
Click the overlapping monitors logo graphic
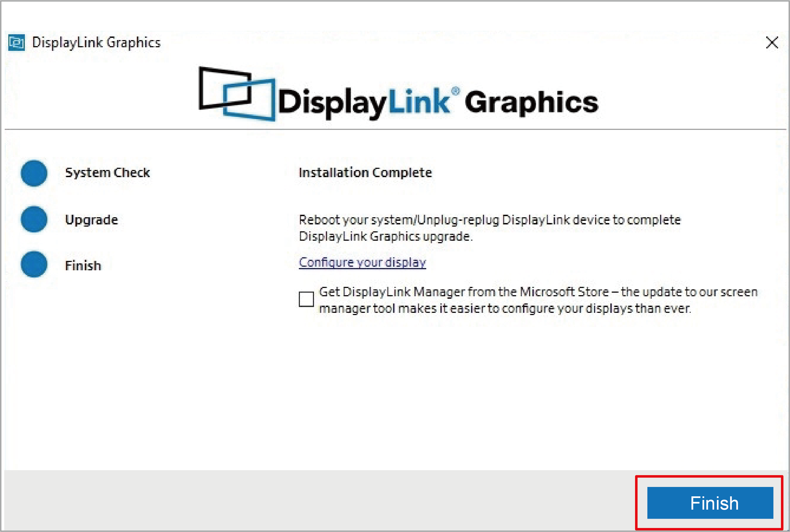(x=237, y=93)
